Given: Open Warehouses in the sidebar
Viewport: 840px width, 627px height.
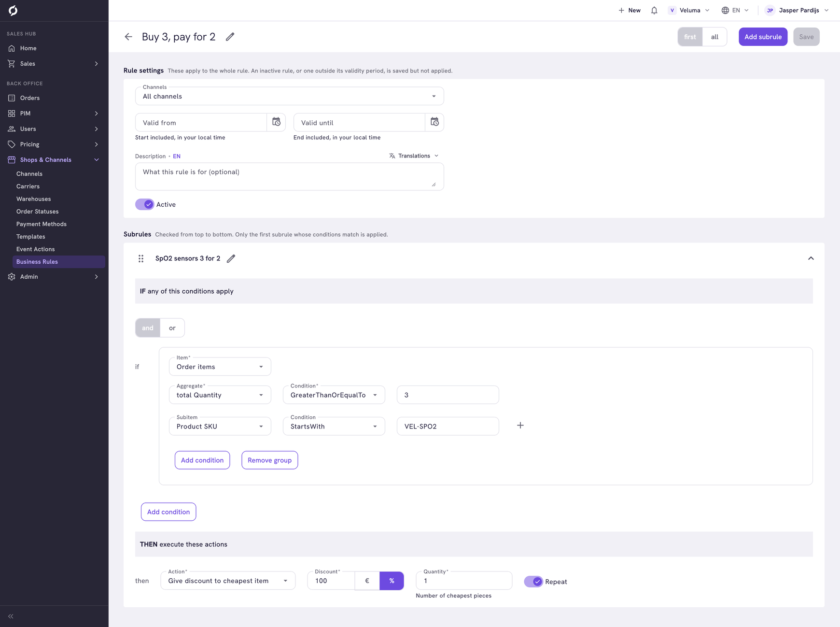Looking at the screenshot, I should 33,199.
